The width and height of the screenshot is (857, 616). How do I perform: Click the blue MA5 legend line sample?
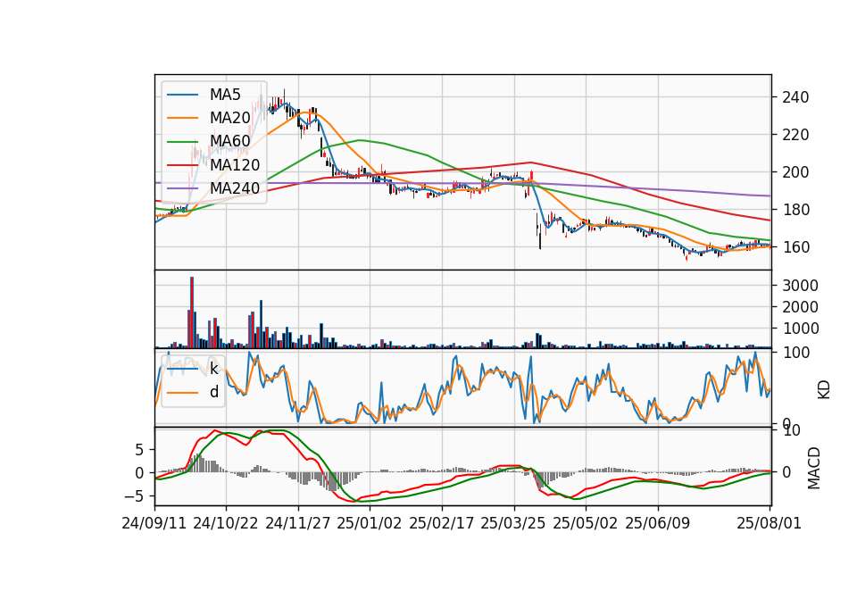point(182,95)
